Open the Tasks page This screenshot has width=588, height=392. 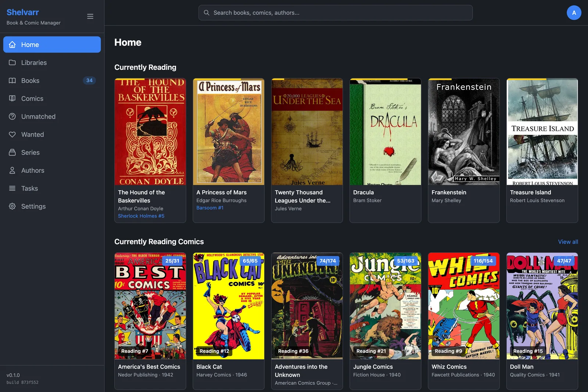coord(52,188)
